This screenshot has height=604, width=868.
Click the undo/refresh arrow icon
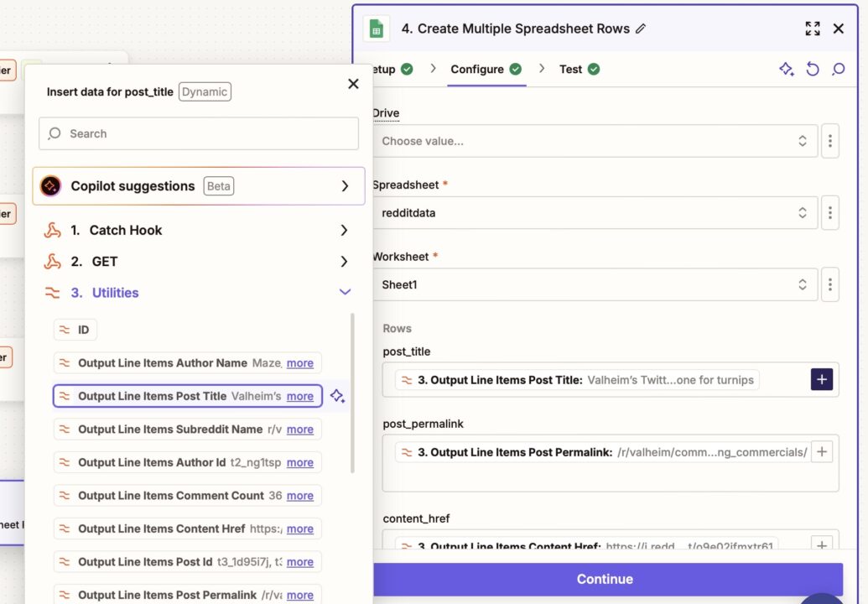point(812,69)
